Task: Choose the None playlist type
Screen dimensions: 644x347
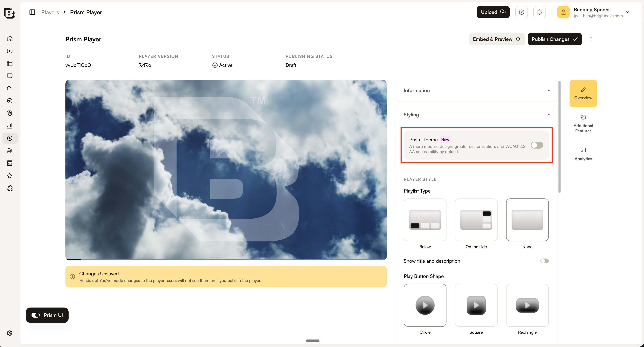Action: click(527, 220)
